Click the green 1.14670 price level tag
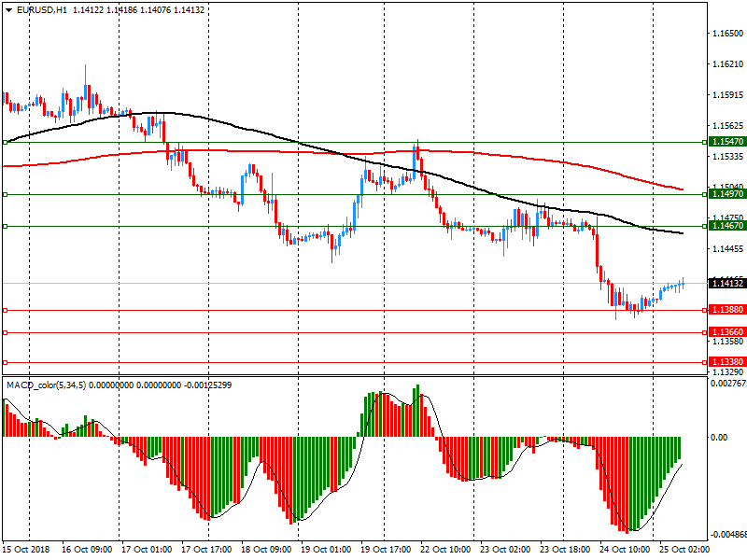The height and width of the screenshot is (560, 747). pos(726,226)
